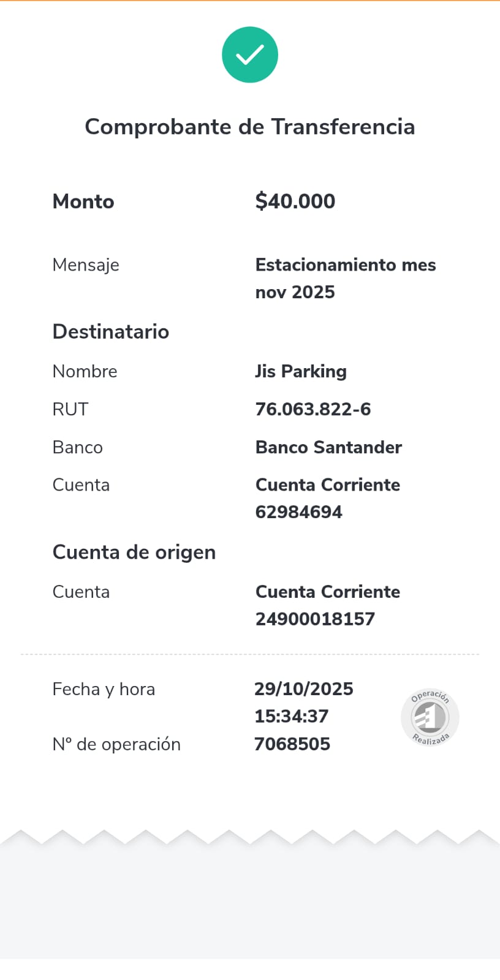Click the Monto label
This screenshot has height=980, width=500.
tap(83, 202)
